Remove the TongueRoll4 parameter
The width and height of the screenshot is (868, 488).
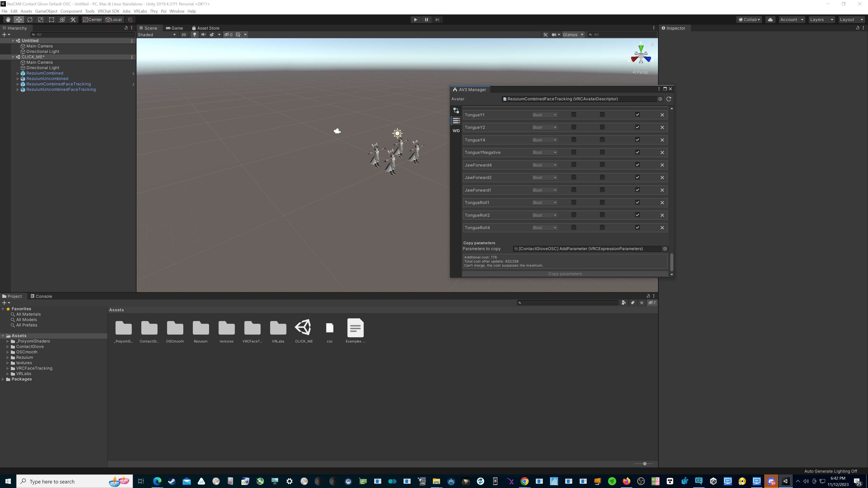pyautogui.click(x=662, y=228)
